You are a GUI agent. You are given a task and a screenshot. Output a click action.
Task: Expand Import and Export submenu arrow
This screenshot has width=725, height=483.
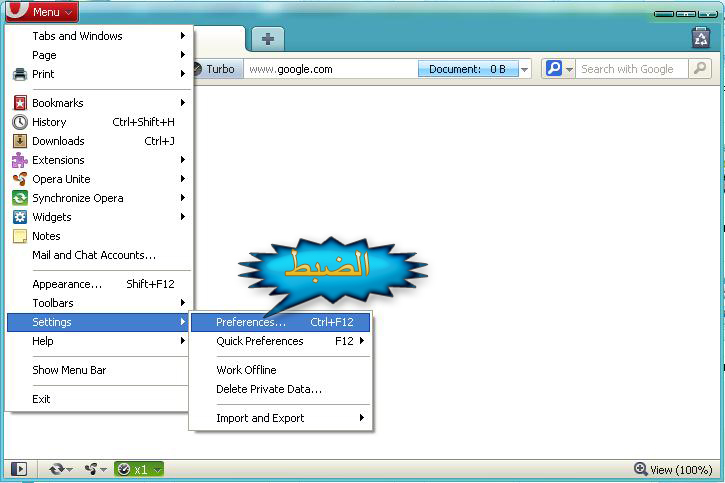coord(362,418)
